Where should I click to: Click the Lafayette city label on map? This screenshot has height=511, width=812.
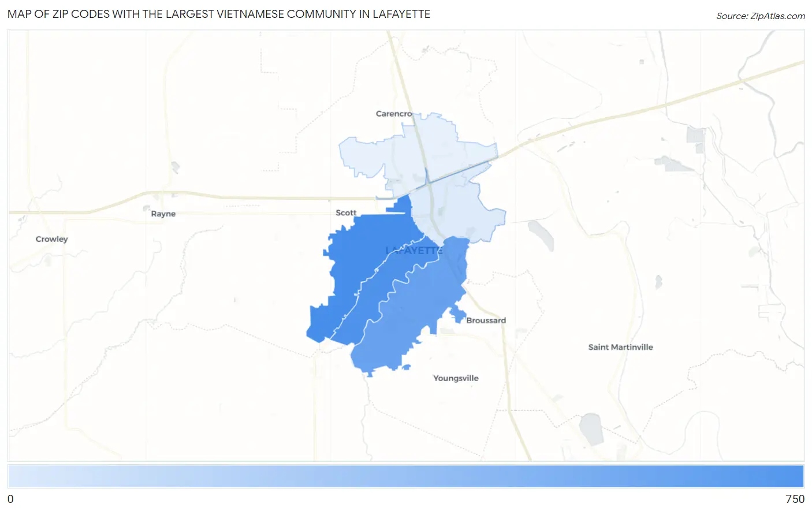coord(414,251)
